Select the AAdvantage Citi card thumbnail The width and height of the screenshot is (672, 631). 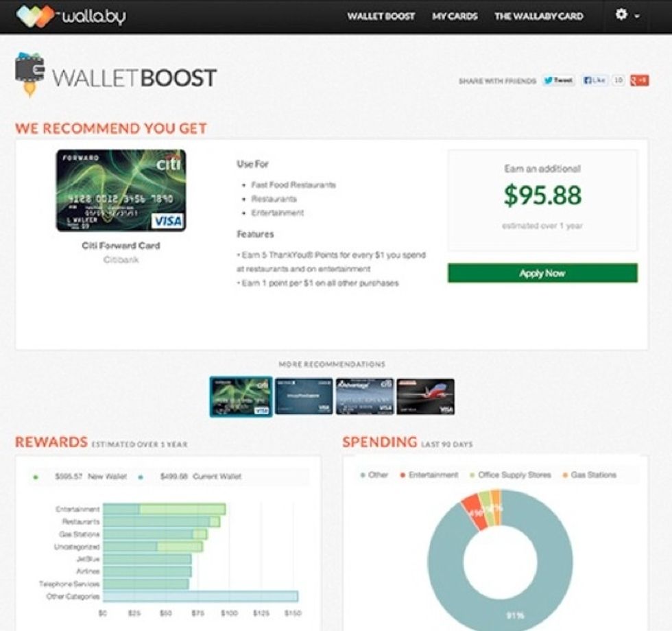(x=365, y=396)
